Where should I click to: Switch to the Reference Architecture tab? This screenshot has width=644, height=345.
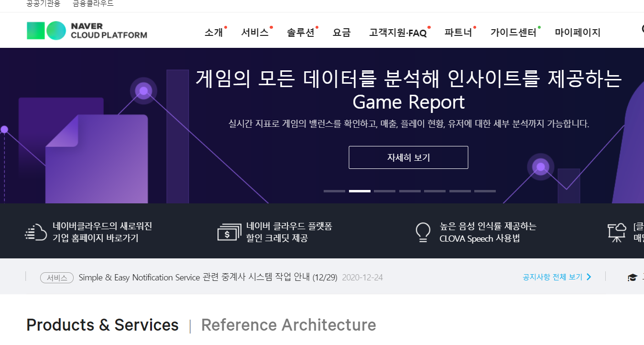click(x=288, y=324)
